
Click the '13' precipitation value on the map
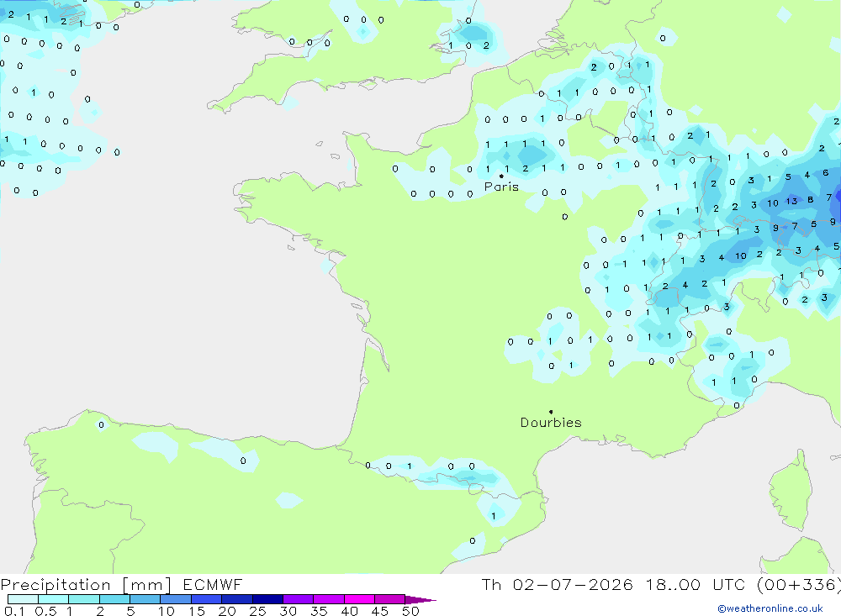[x=791, y=202]
